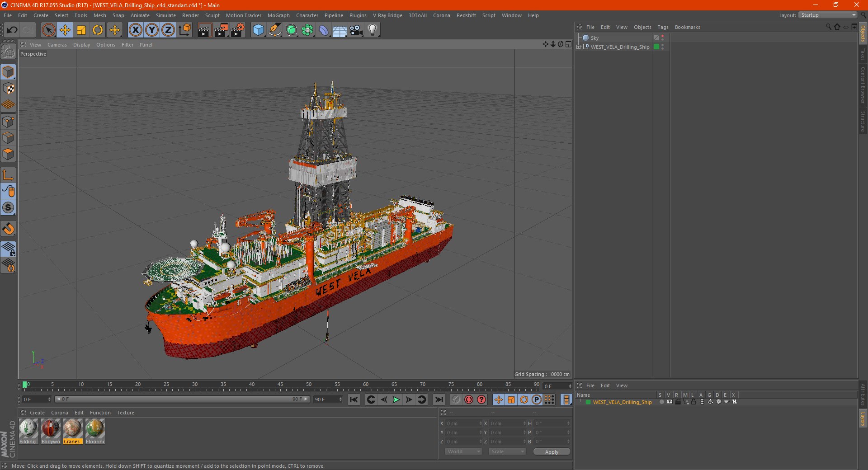Image resolution: width=868 pixels, height=470 pixels.
Task: Toggle Z axis lock
Action: point(168,30)
